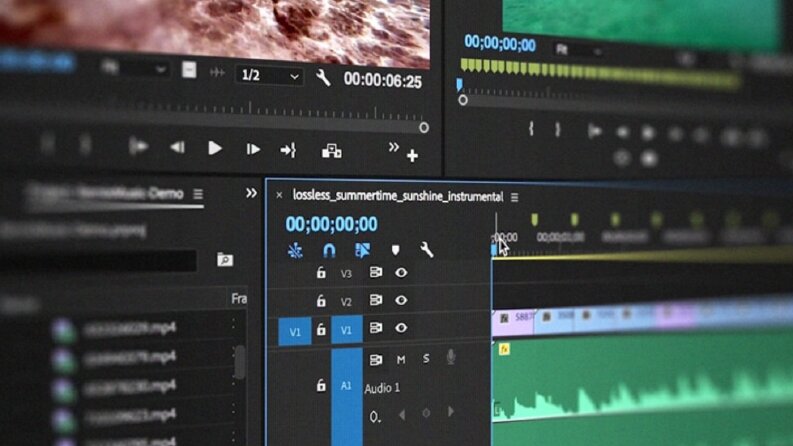This screenshot has width=793, height=446.
Task: Toggle Linked Selection in timeline
Action: [x=362, y=250]
